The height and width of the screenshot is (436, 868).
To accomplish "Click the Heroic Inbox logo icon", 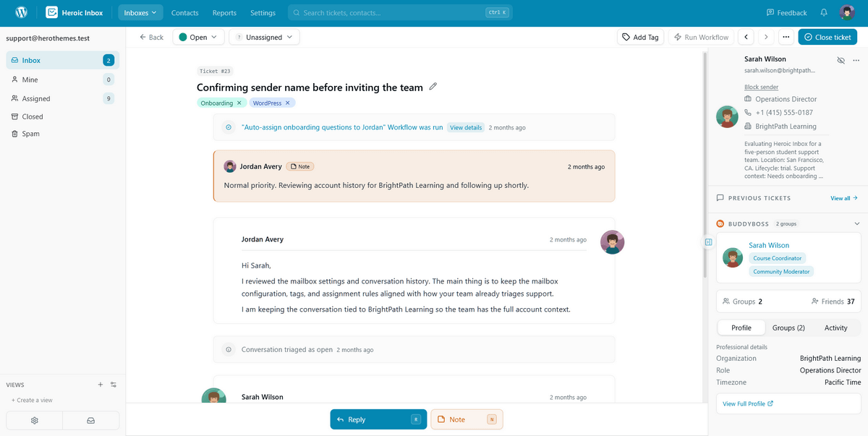I will tap(52, 12).
